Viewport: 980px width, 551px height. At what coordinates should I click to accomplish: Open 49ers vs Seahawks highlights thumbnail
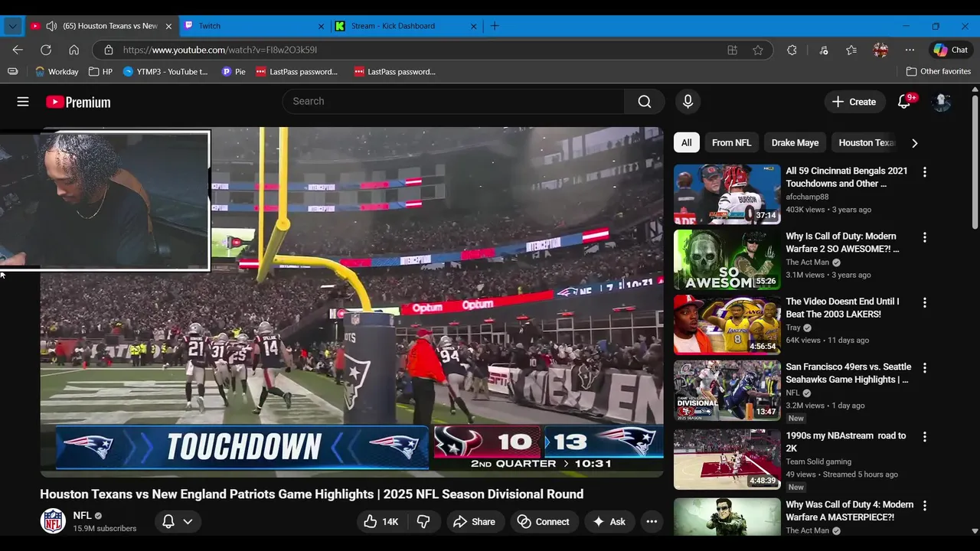tap(727, 390)
